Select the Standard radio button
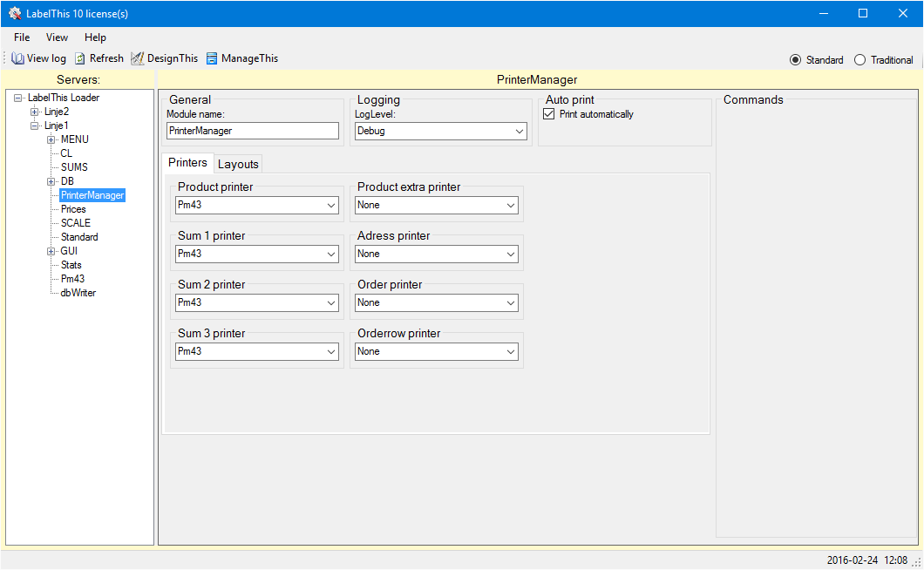The image size is (924, 570). pyautogui.click(x=795, y=60)
